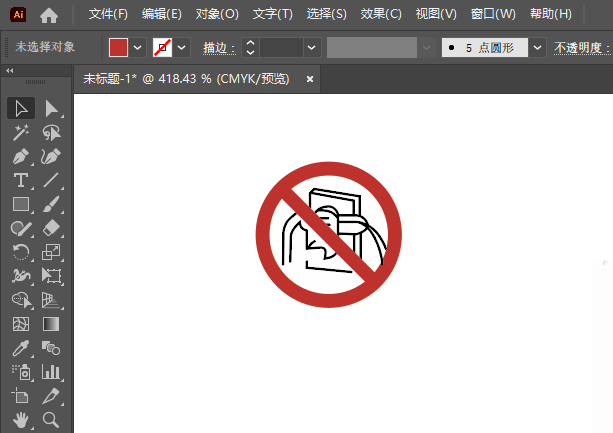The image size is (613, 433).
Task: Select the Eyedropper tool
Action: (x=21, y=348)
